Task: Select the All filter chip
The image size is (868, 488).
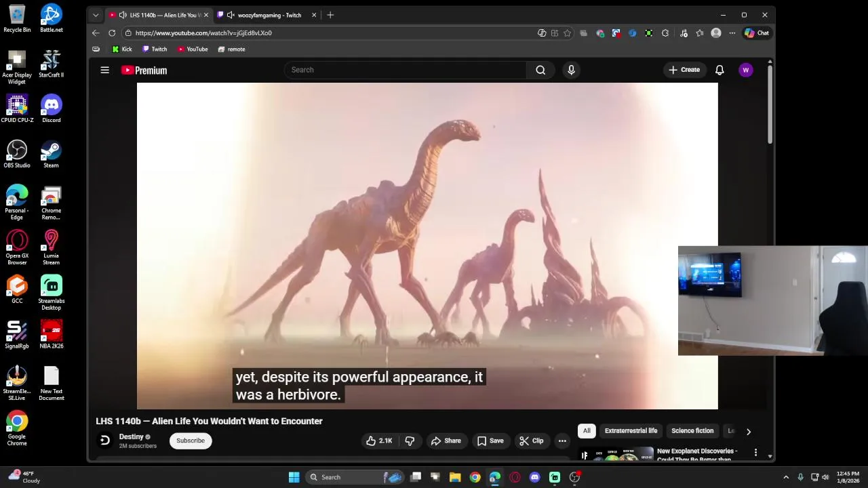Action: pos(587,431)
